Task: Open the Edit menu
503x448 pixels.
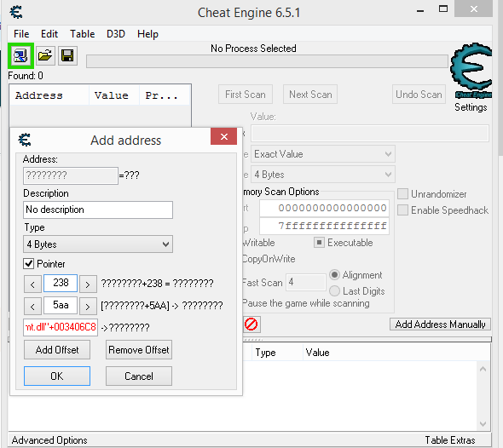Action: pyautogui.click(x=49, y=34)
